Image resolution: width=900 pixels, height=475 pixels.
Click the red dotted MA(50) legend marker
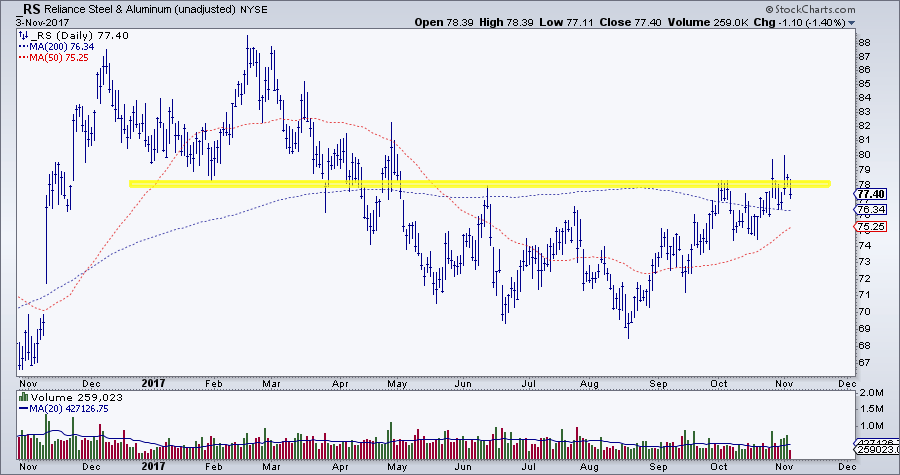pyautogui.click(x=23, y=56)
